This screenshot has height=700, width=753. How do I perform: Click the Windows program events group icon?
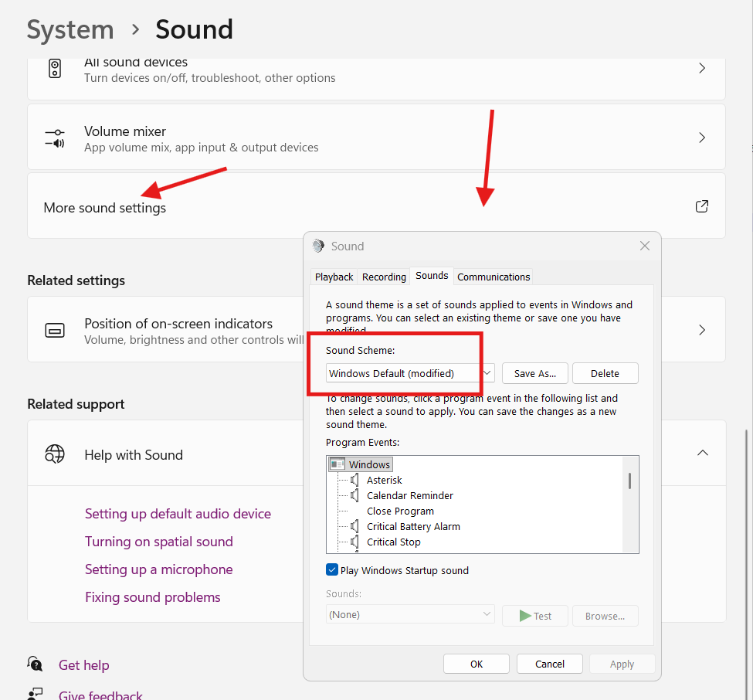[337, 464]
